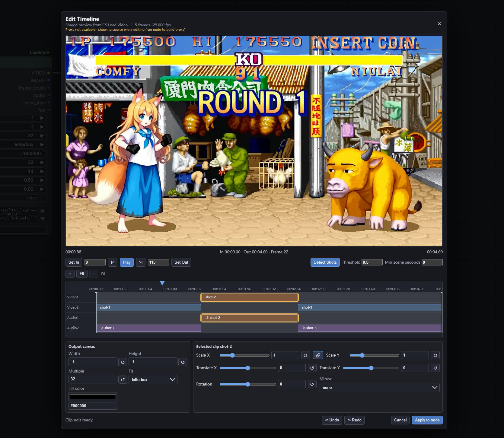Edit the Min scene seconds field
This screenshot has width=504, height=438.
[x=432, y=262]
